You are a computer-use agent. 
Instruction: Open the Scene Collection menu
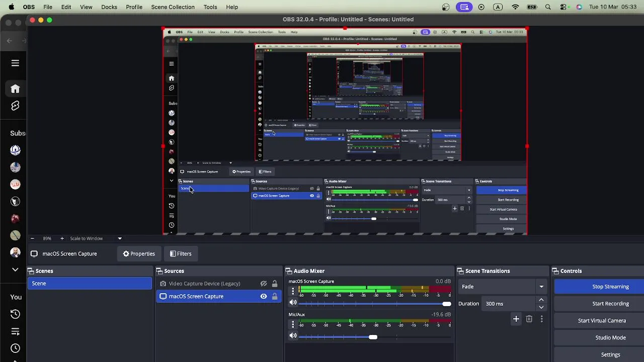pos(173,7)
